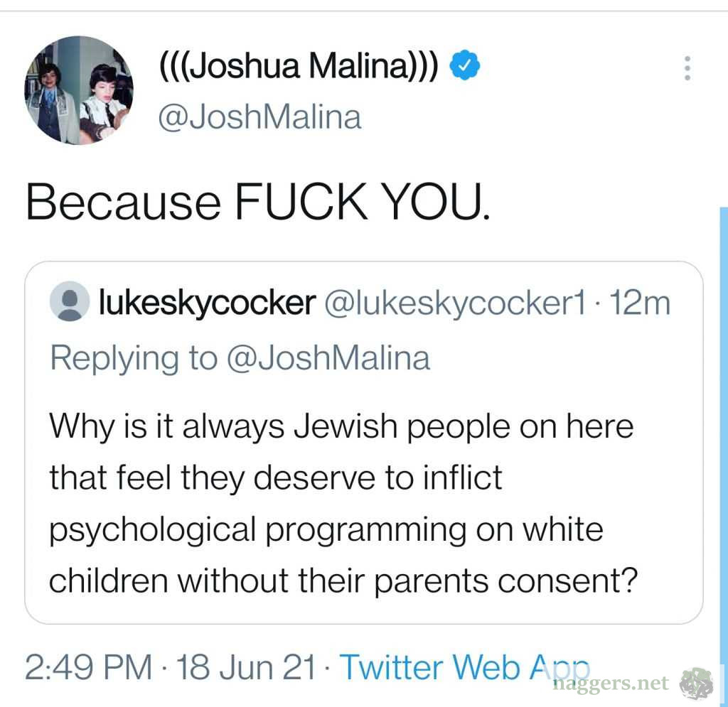This screenshot has width=728, height=707.
Task: Click the 2:49 PM tweet time
Action: (89, 666)
